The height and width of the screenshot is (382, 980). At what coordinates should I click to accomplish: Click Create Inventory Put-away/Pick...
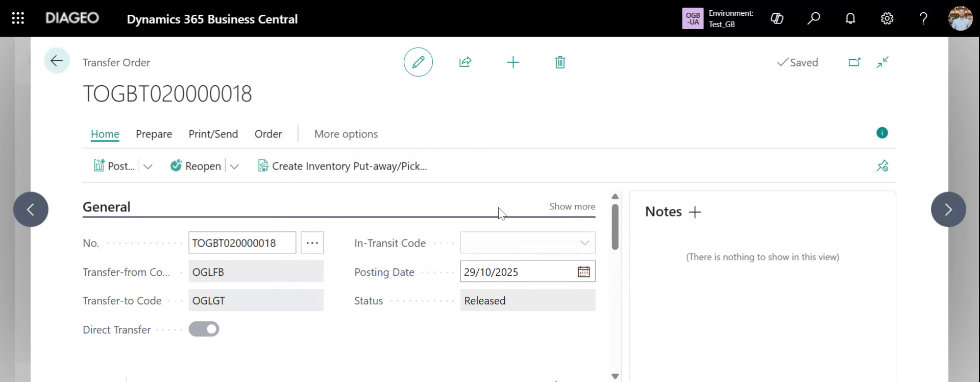342,166
